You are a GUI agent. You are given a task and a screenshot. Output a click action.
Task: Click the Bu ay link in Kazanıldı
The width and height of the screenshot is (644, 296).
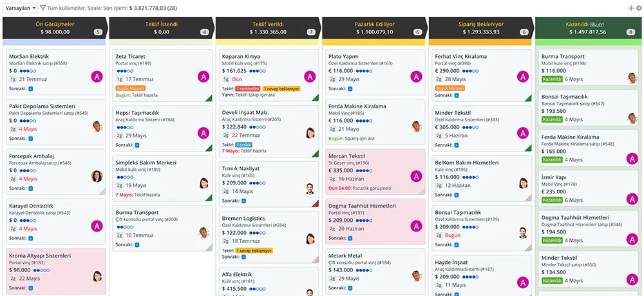coord(598,24)
